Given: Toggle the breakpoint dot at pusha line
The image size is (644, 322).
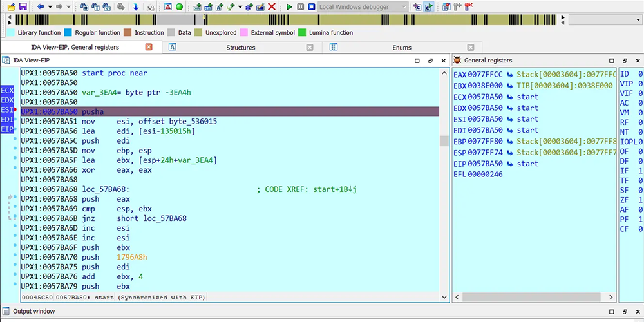Looking at the screenshot, I should coord(15,110).
